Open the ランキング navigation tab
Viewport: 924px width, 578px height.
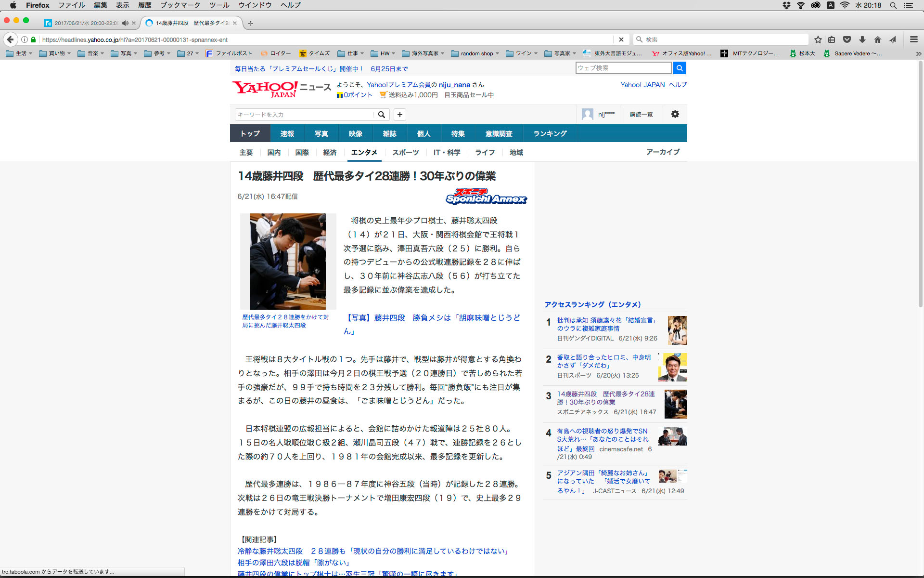pos(550,133)
